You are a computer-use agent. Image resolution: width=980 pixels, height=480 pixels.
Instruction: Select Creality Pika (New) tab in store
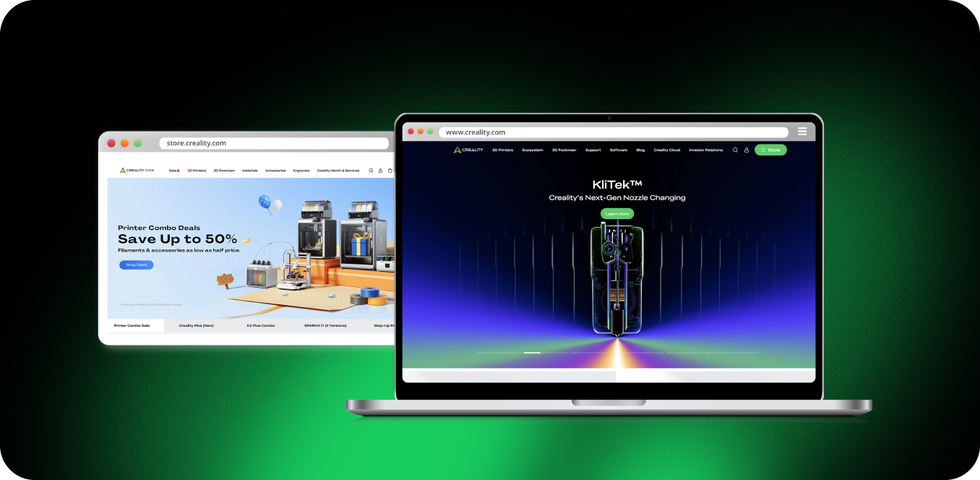click(197, 325)
